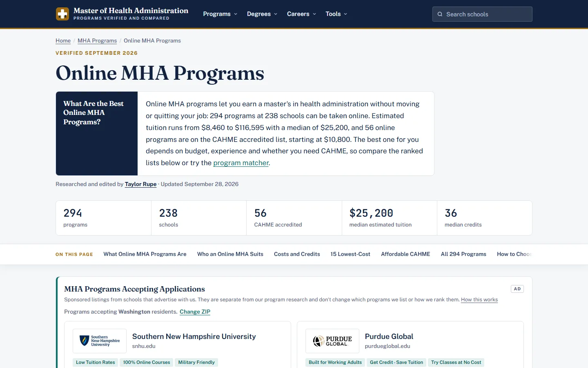Screen dimensions: 588x368
Task: Click the Get Credit - Save Tuition tag
Action: coord(396,362)
